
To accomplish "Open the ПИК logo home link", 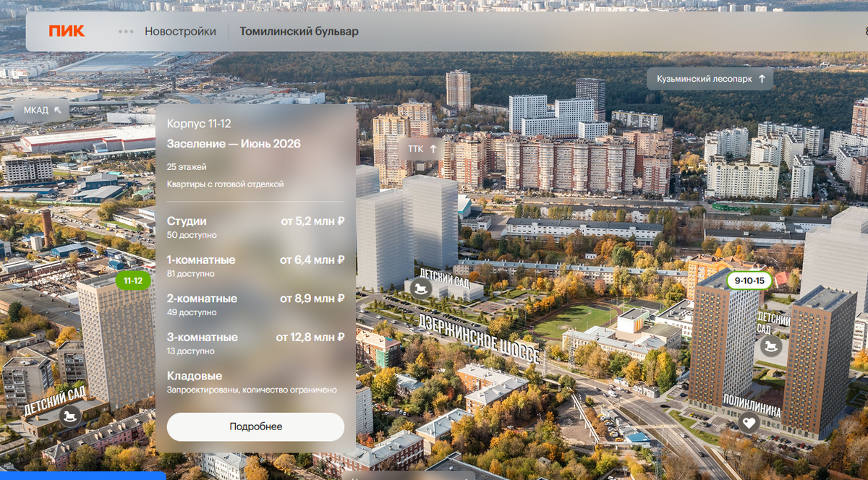I will (67, 31).
